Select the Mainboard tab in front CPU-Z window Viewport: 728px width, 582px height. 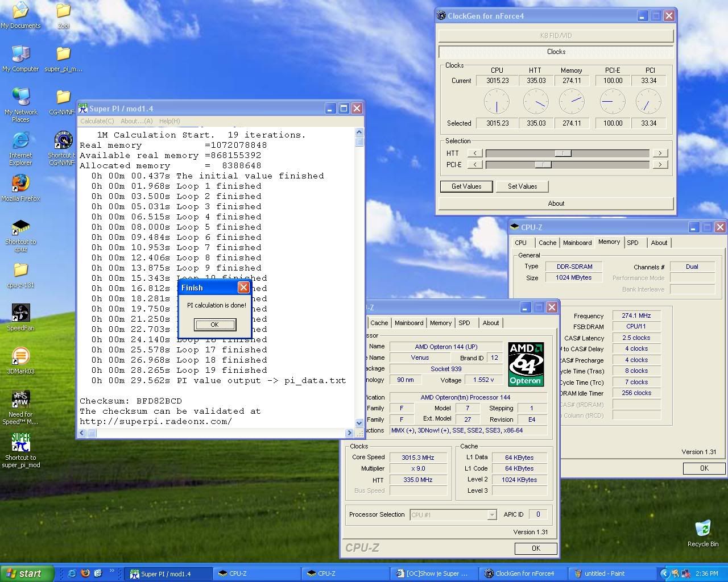click(x=409, y=323)
